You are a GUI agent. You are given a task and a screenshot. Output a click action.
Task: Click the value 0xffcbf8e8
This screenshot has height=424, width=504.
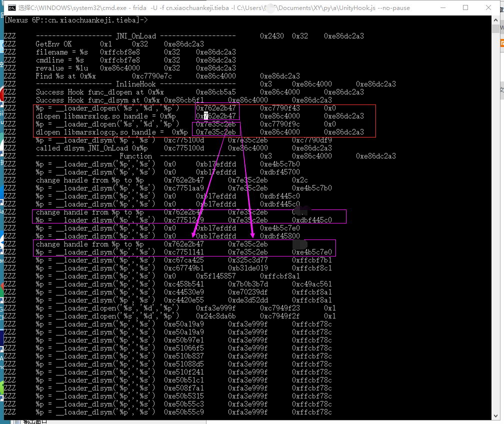(120, 52)
